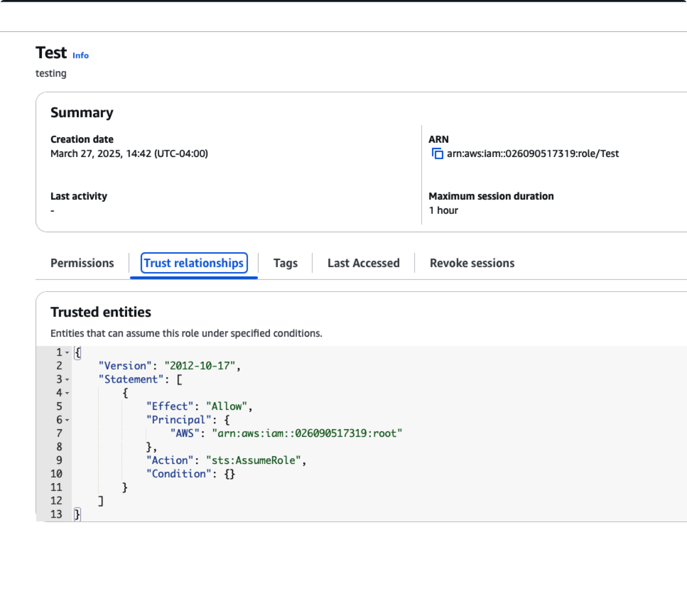Click the Summary heading
The height and width of the screenshot is (616, 687).
(82, 113)
